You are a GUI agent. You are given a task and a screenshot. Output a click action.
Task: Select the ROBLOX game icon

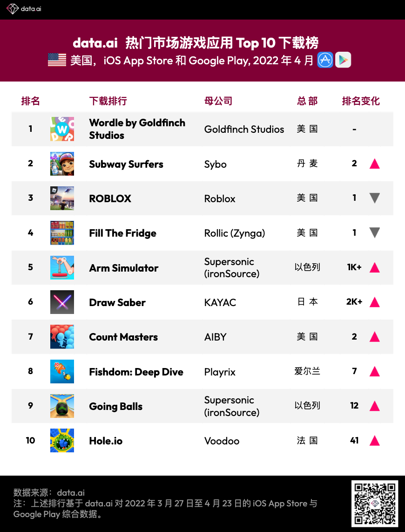click(62, 198)
